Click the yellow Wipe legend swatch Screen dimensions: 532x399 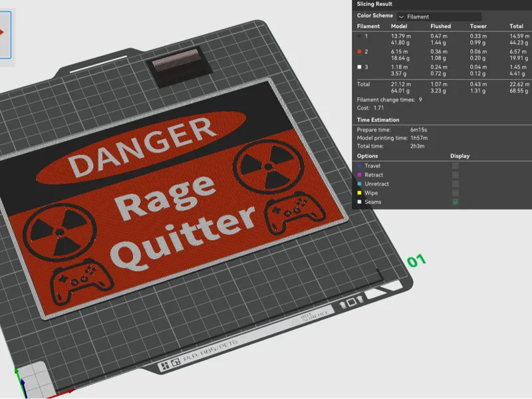[x=359, y=193]
